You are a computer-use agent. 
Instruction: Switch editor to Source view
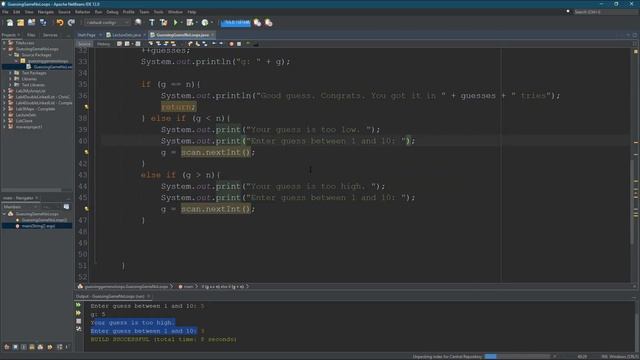(84, 44)
